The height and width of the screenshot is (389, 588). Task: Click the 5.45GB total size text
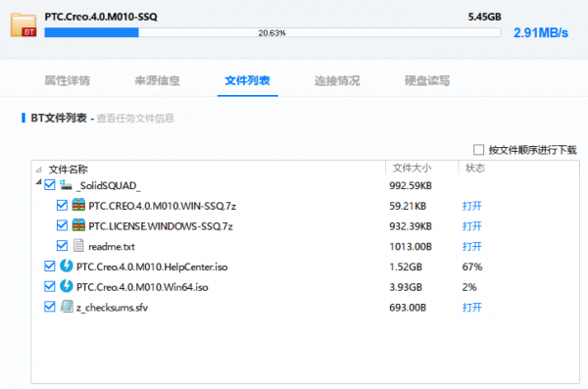484,17
